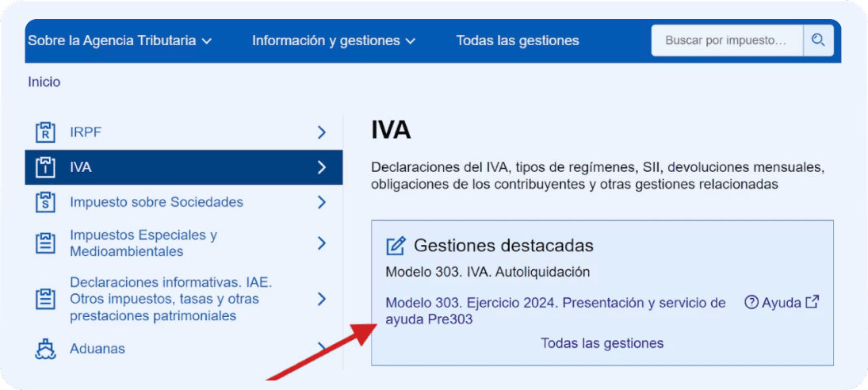Expand the Impuestos Especiales y Medioambientales chevron
Image resolution: width=868 pixels, height=390 pixels.
tap(322, 243)
